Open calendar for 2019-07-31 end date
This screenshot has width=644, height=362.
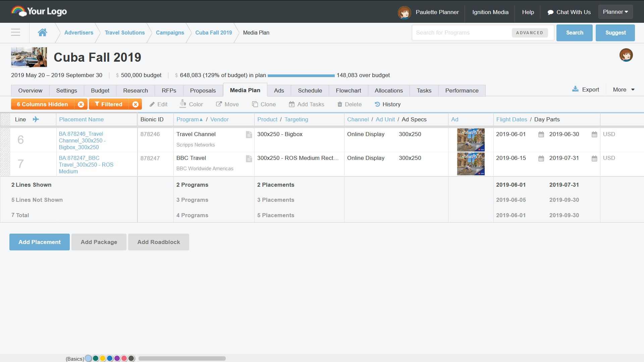tap(594, 158)
